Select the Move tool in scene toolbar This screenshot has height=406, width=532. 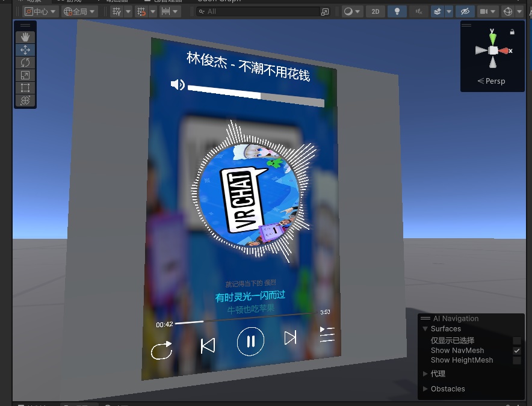point(25,49)
